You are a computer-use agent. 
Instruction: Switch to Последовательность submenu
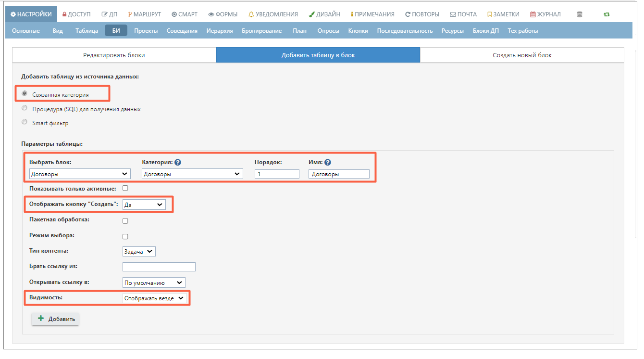pos(405,31)
